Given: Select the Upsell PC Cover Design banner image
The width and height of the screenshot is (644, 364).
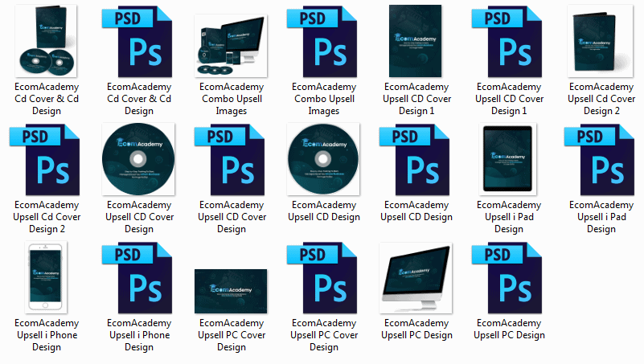Looking at the screenshot, I should pyautogui.click(x=231, y=291).
